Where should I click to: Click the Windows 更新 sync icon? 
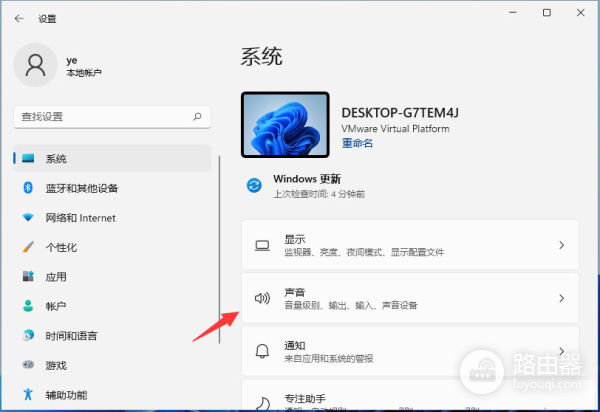tap(255, 185)
